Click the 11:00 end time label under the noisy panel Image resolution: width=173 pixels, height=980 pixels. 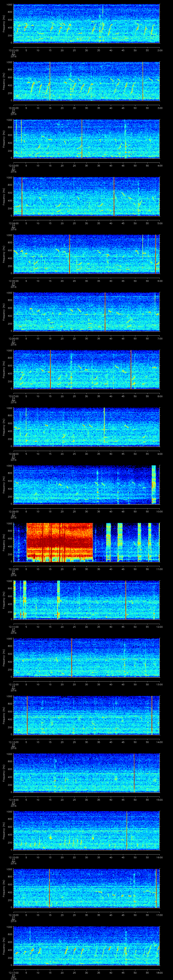(159, 569)
